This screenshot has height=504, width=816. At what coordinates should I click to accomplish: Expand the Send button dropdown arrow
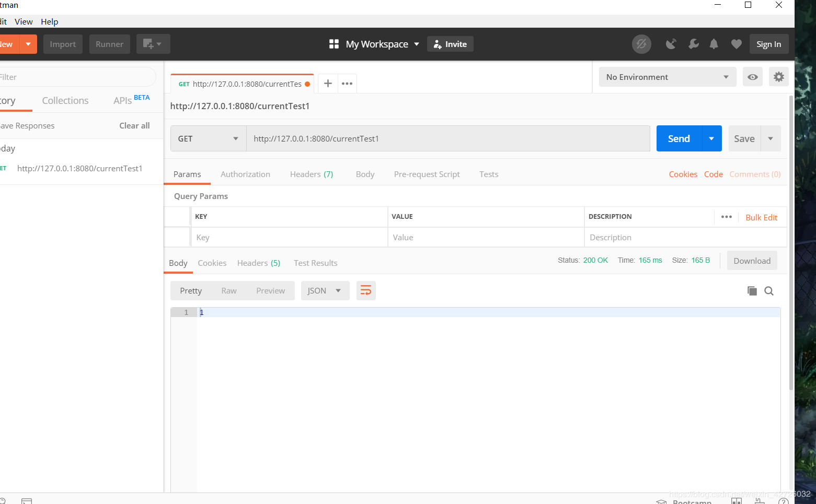(711, 138)
